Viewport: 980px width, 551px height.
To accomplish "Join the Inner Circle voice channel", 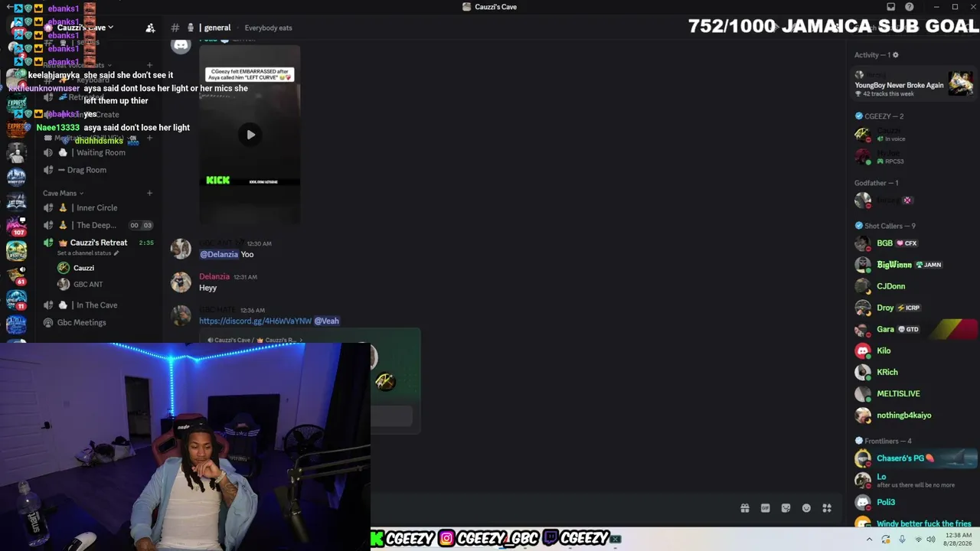I will pyautogui.click(x=100, y=208).
